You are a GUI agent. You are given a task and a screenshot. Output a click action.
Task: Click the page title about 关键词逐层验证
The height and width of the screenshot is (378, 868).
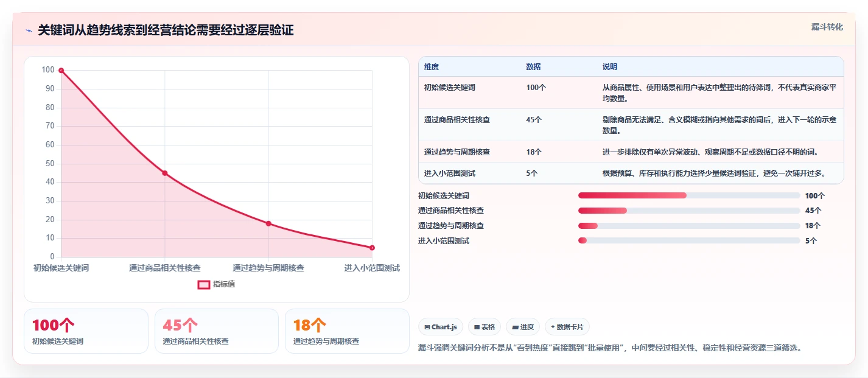pyautogui.click(x=166, y=30)
